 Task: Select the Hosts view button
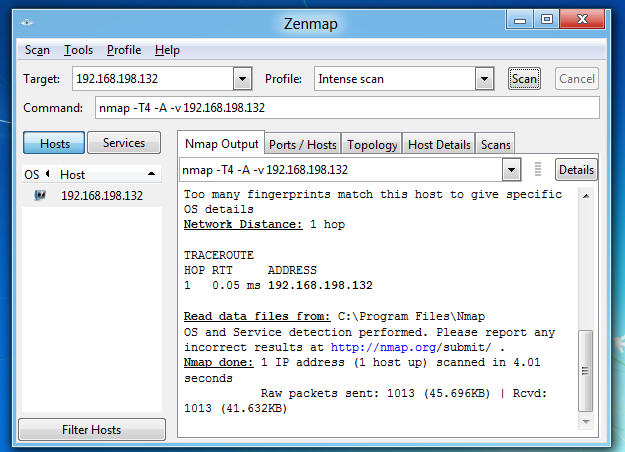[x=54, y=143]
